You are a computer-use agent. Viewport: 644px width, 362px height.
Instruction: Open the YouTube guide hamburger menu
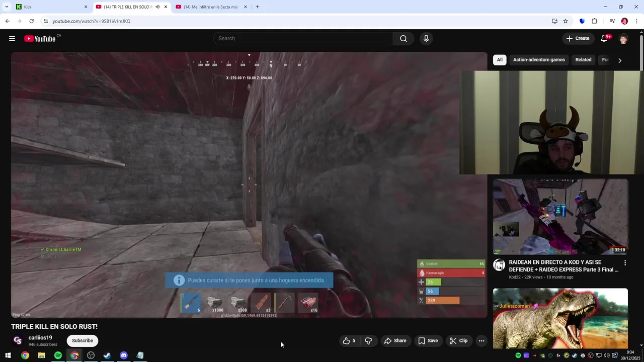(x=12, y=39)
